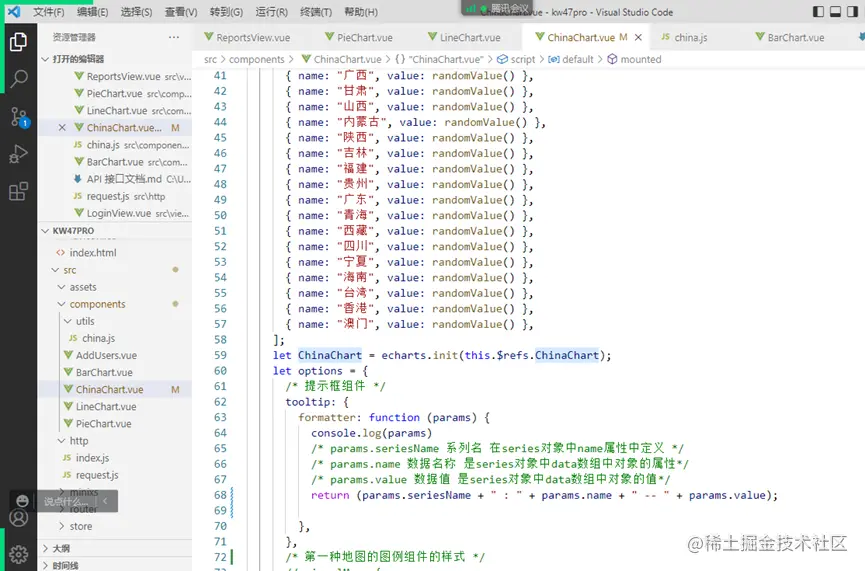Switch to ReportsView.vue tab
865x571 pixels.
(x=247, y=37)
